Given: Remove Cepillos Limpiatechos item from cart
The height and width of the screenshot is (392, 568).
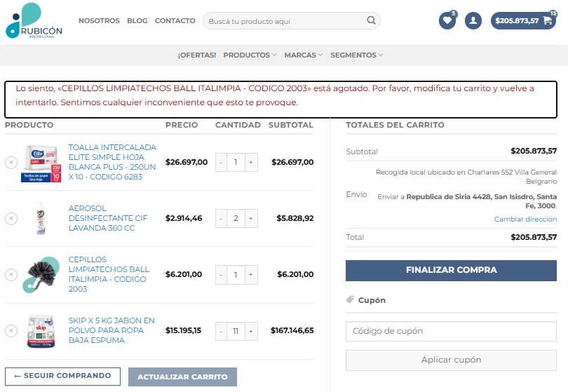Looking at the screenshot, I should [11, 275].
